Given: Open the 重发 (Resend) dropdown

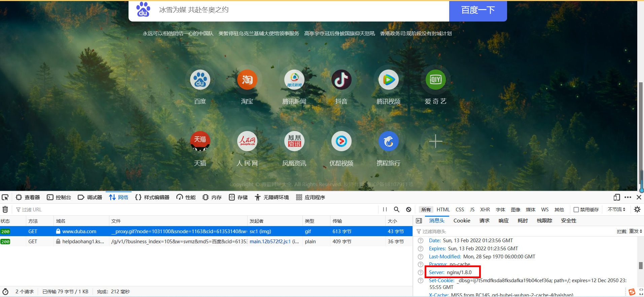Looking at the screenshot, I should coord(636,231).
